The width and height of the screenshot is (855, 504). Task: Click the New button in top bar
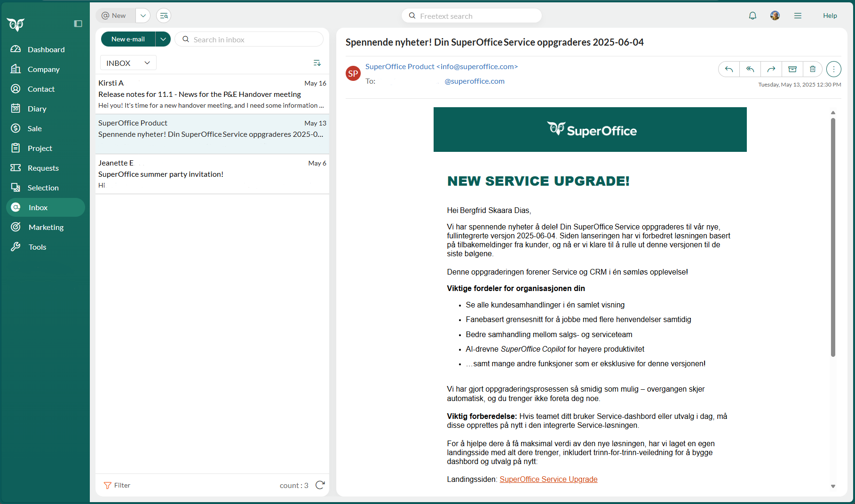pos(116,16)
